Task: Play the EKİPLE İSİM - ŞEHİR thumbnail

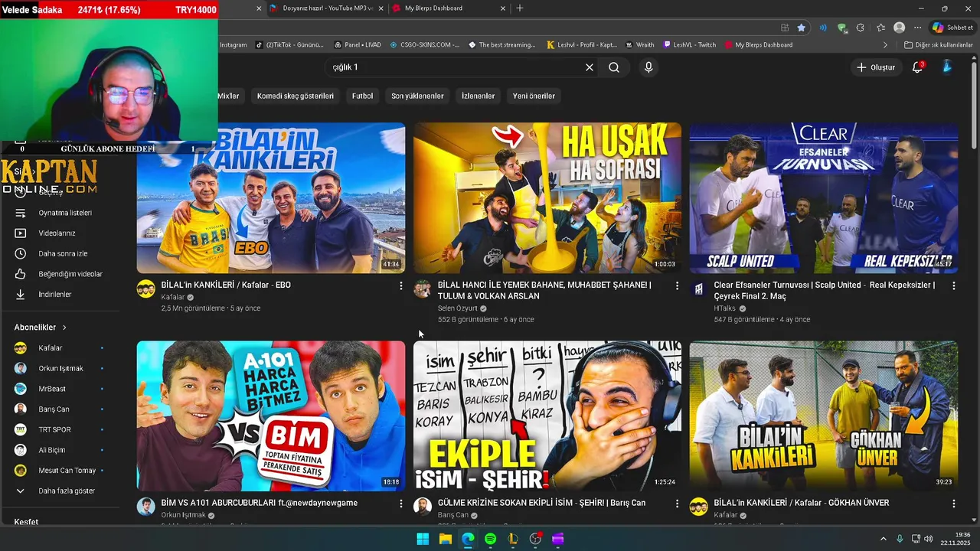Action: [x=547, y=416]
